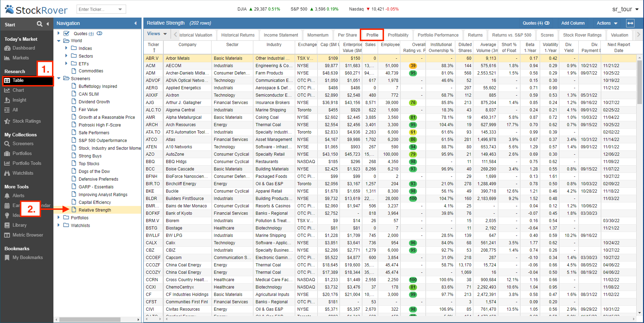Open the Table research view

click(28, 80)
